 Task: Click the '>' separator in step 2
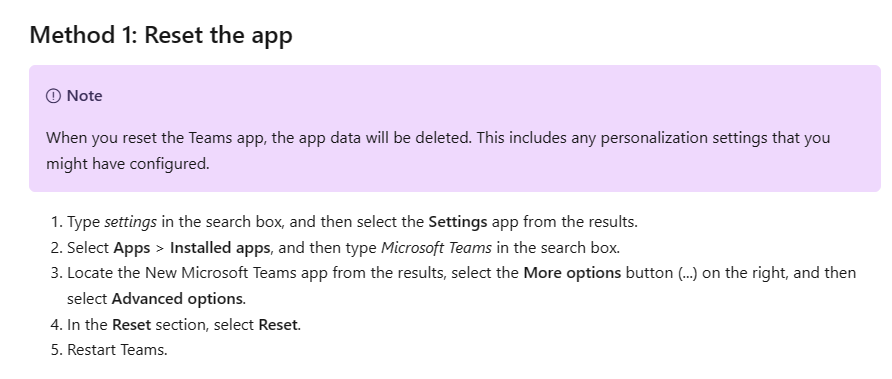coord(160,249)
